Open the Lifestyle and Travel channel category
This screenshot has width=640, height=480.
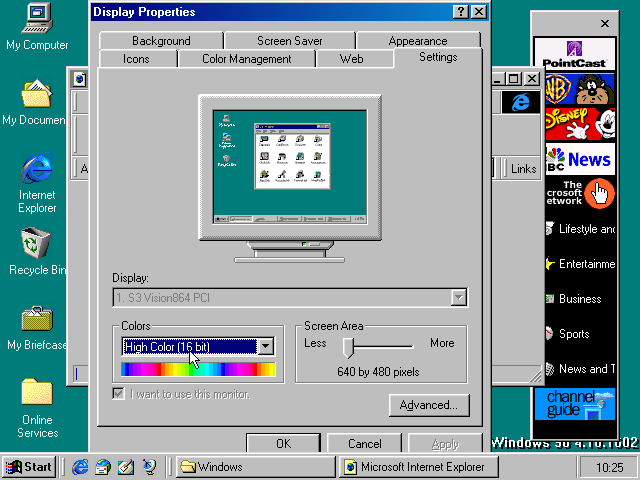(x=580, y=229)
